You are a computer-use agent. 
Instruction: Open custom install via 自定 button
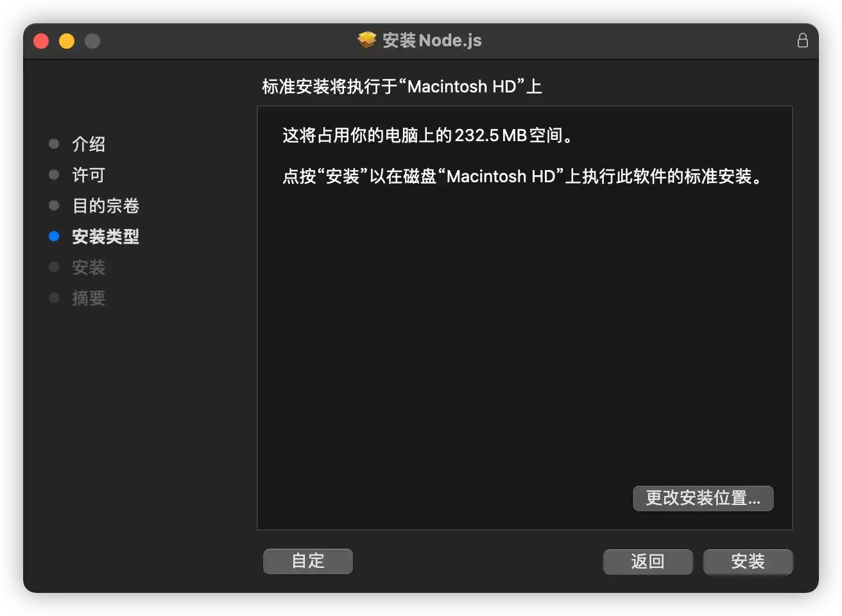click(x=308, y=561)
